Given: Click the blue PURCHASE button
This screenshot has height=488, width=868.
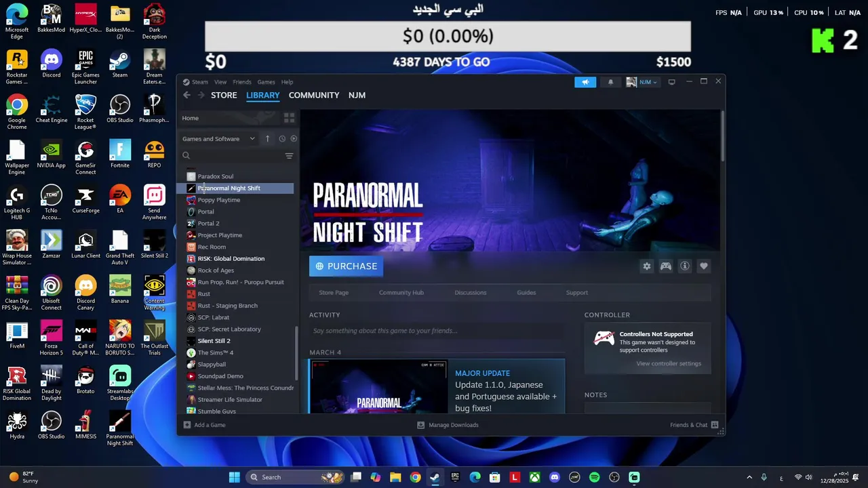Looking at the screenshot, I should click(x=346, y=266).
